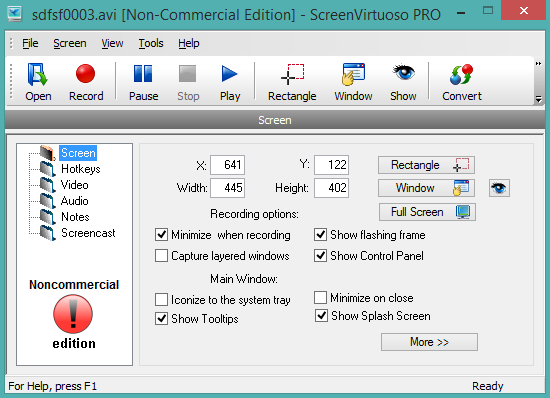The height and width of the screenshot is (398, 550).
Task: Enable Minimize on close
Action: tap(321, 298)
